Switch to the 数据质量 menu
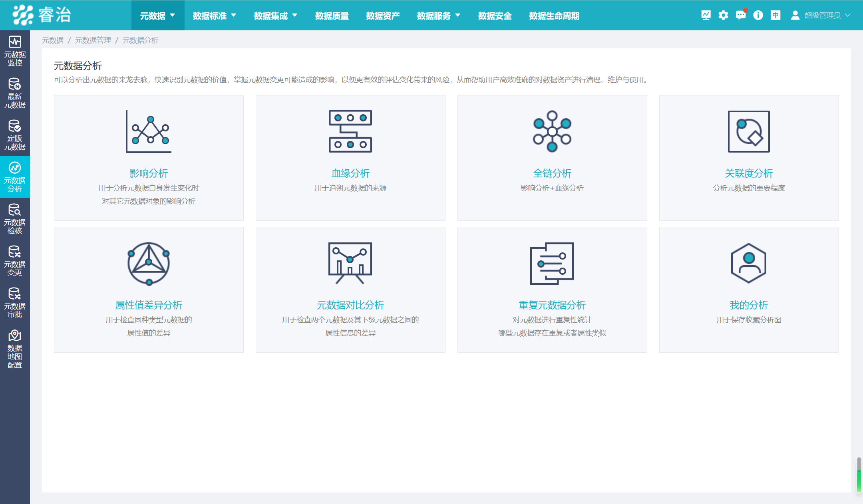The width and height of the screenshot is (863, 504). click(x=332, y=16)
